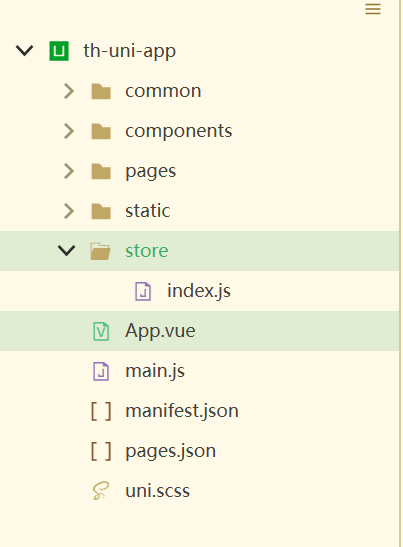403x547 pixels.
Task: Open the hamburger menu icon at top
Action: 373,9
